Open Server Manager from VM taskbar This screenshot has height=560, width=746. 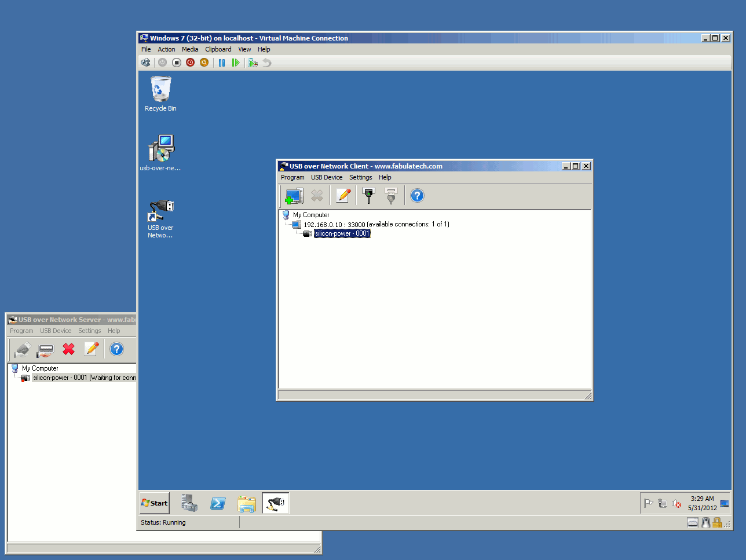(189, 503)
